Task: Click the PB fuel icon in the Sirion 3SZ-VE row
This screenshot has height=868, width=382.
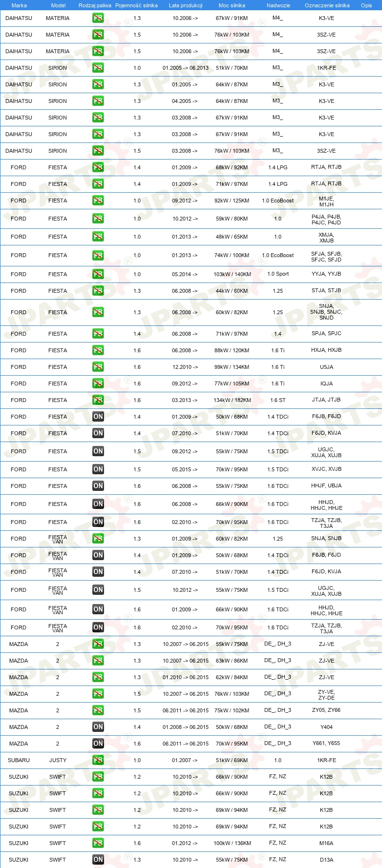Action: pyautogui.click(x=98, y=151)
